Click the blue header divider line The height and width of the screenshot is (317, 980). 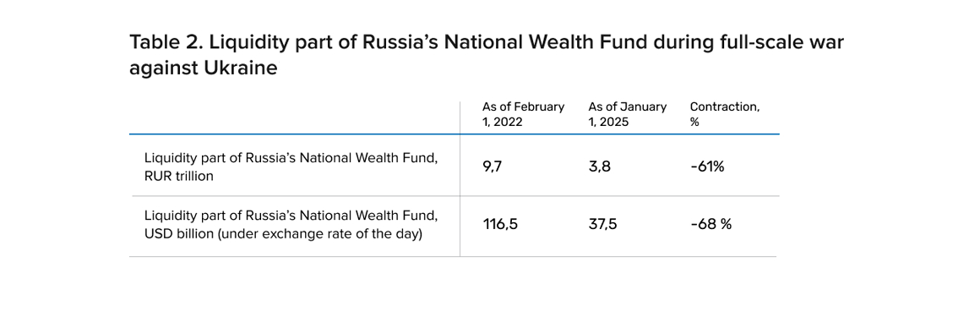455,134
